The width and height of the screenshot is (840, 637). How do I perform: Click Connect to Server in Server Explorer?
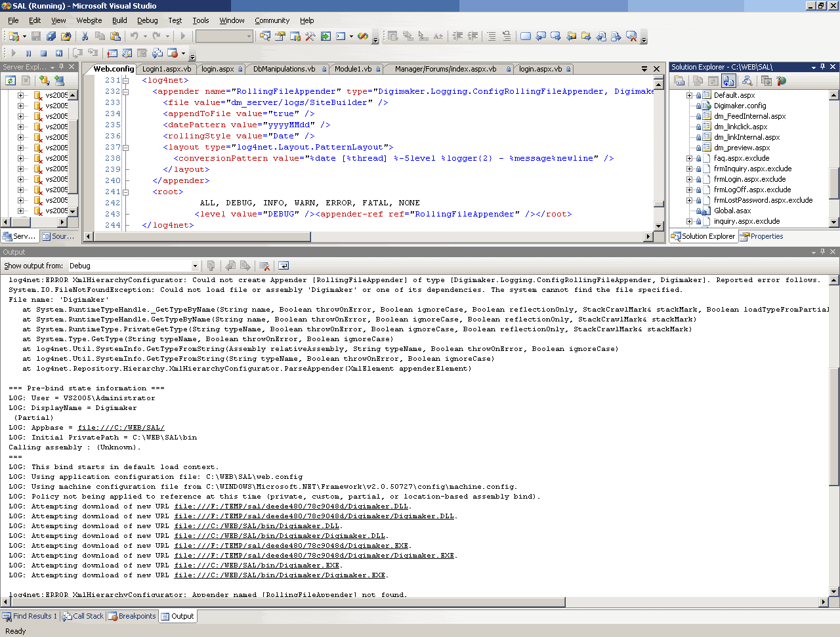[59, 81]
